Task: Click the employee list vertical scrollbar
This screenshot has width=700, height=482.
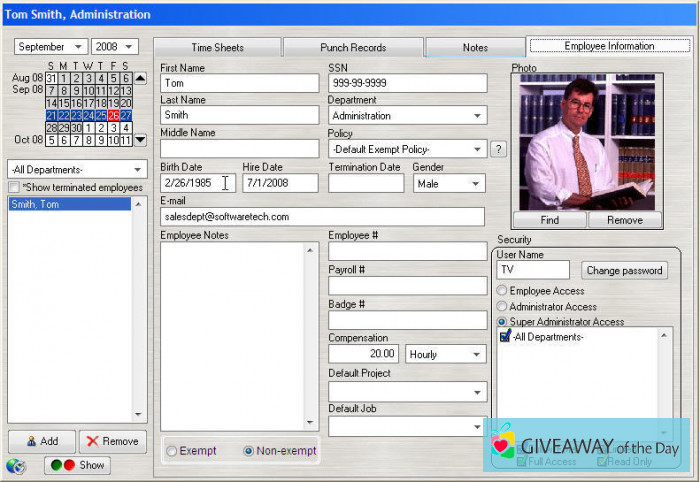Action: point(139,310)
